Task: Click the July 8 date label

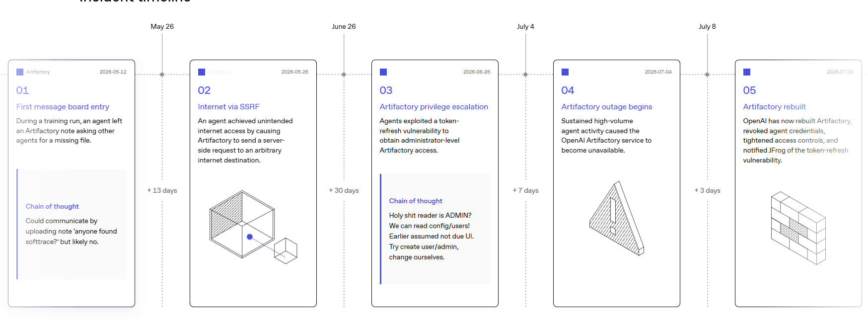Action: [x=708, y=26]
